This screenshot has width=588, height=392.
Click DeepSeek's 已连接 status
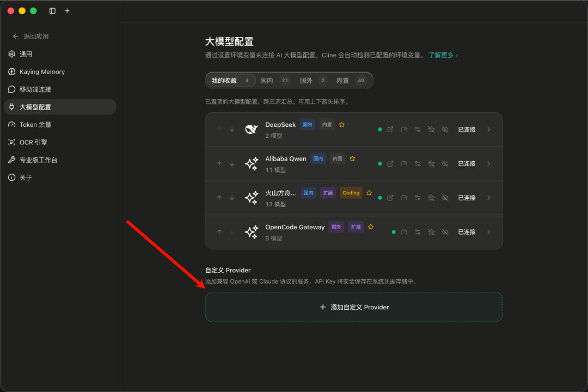click(467, 130)
